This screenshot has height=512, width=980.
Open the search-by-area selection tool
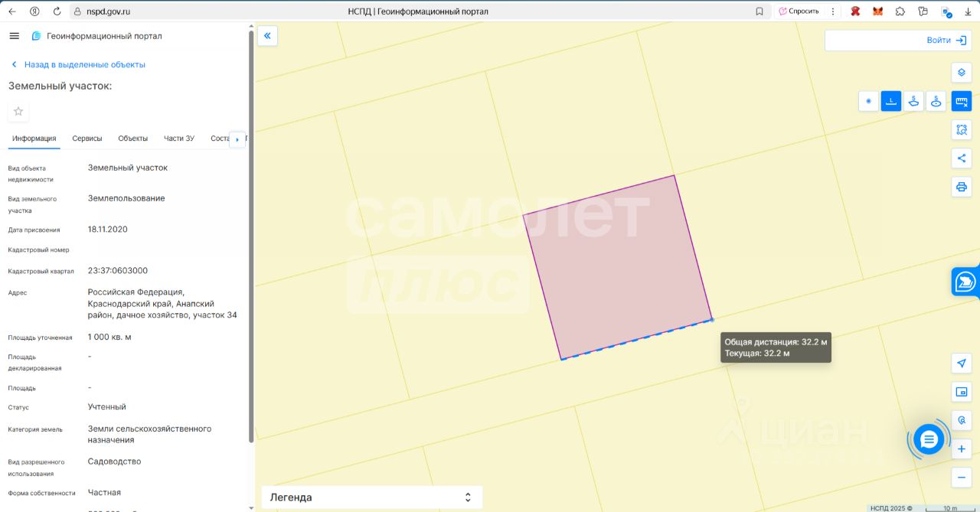click(962, 129)
